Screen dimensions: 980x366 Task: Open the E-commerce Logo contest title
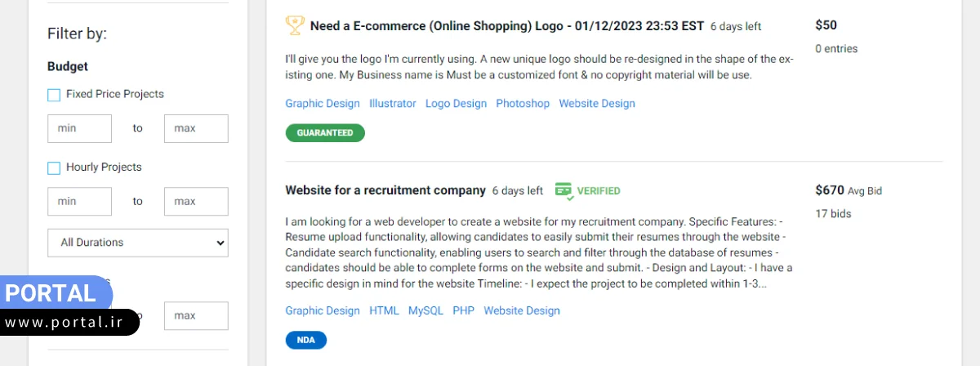click(506, 26)
